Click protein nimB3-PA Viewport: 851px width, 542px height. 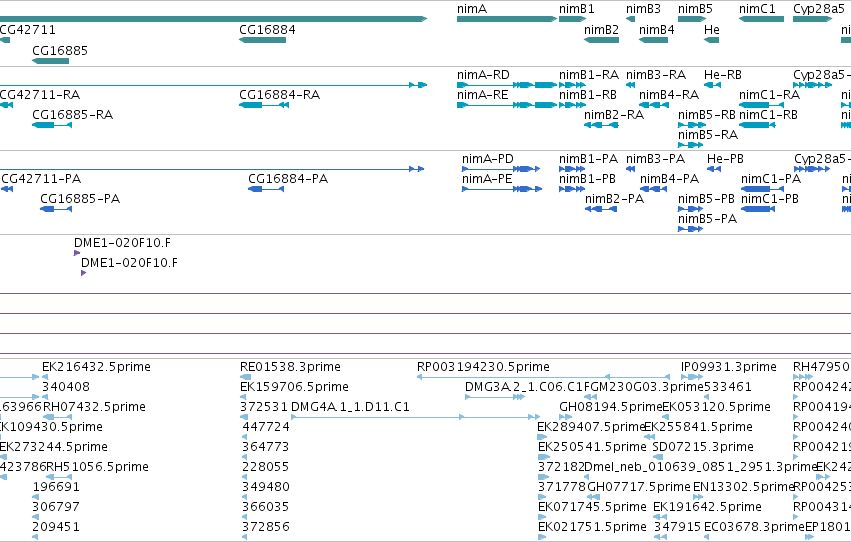coord(630,169)
